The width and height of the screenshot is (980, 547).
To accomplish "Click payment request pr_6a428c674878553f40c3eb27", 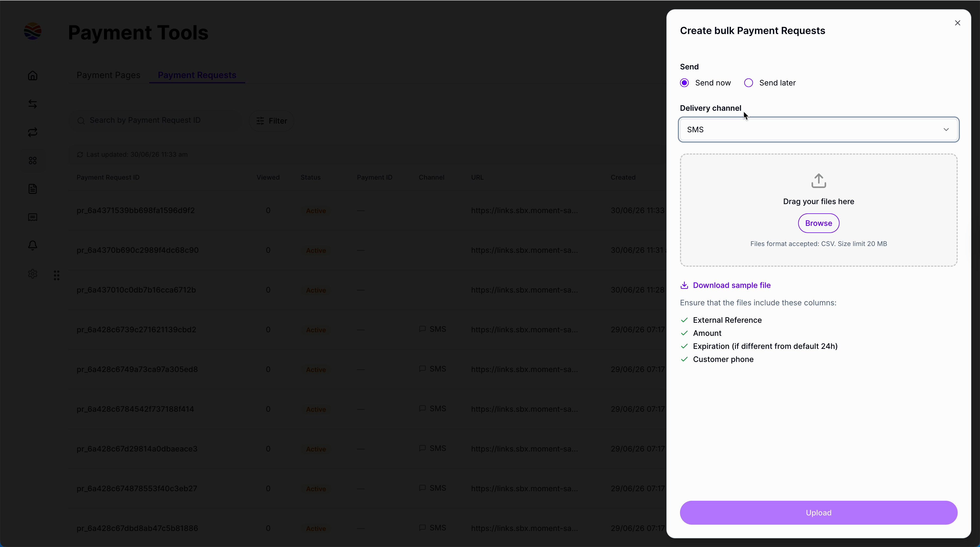I will 137,488.
